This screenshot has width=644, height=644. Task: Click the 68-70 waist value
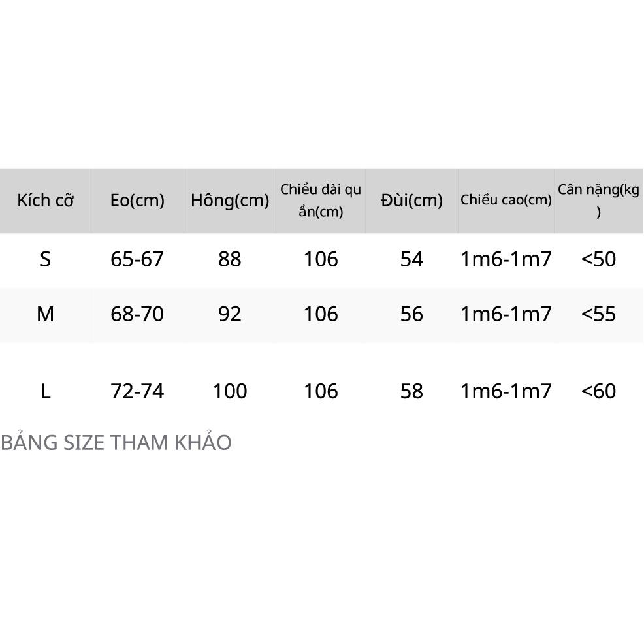137,314
